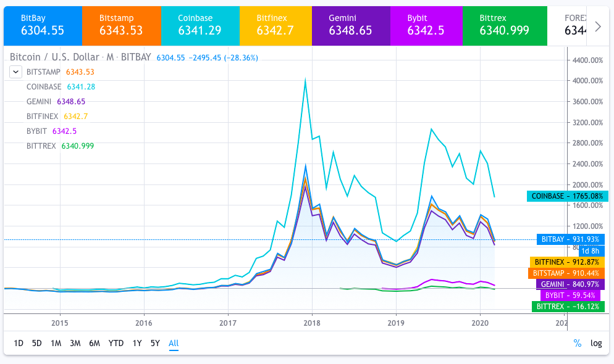Click the 1d 8h countdown label
Viewport: 614px width, 364px height.
coord(591,251)
